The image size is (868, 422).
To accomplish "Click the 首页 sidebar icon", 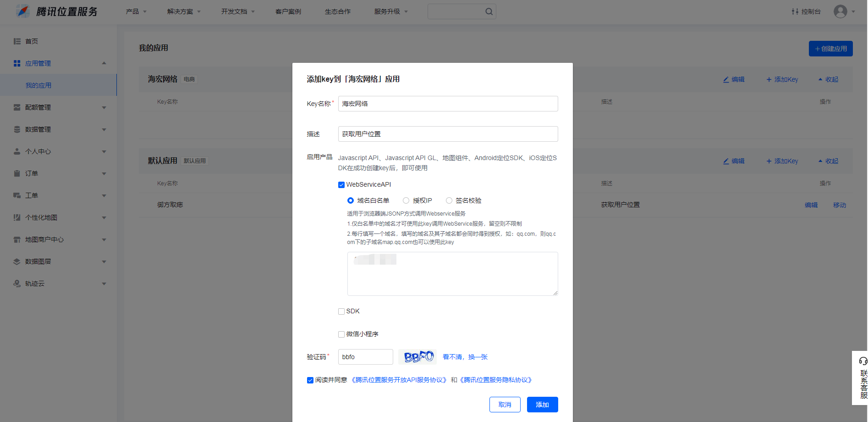I will pos(17,41).
